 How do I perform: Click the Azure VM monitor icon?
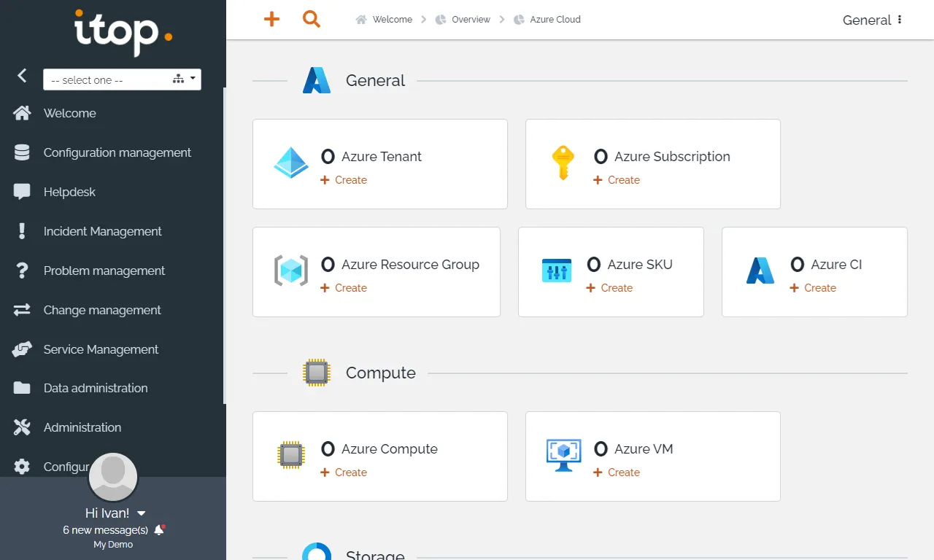pos(563,456)
